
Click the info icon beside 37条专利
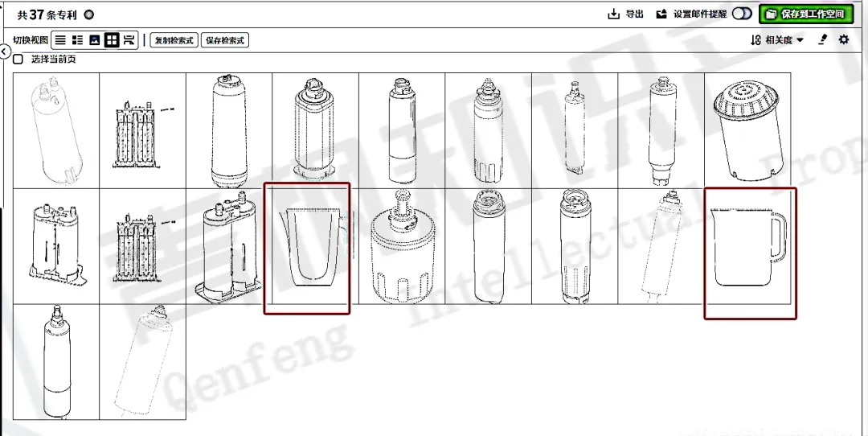pos(89,14)
